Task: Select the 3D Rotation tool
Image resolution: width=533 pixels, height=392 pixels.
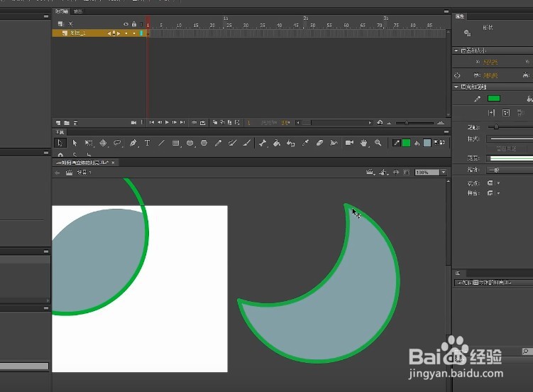Action: [x=103, y=143]
